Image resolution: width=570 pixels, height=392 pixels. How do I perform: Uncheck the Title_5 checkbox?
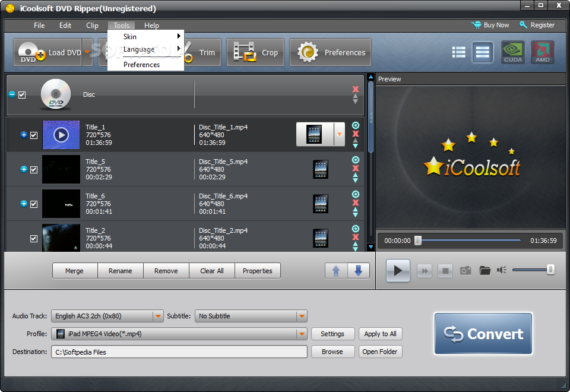34,170
